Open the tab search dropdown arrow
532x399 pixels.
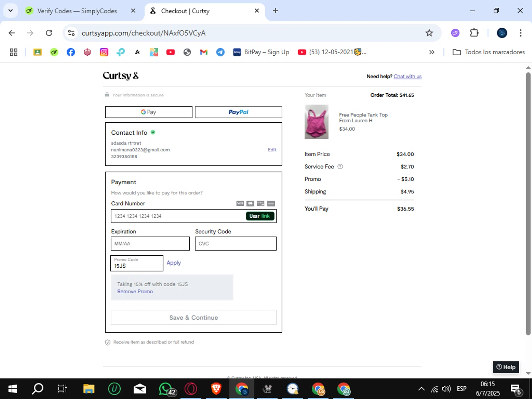click(x=11, y=11)
